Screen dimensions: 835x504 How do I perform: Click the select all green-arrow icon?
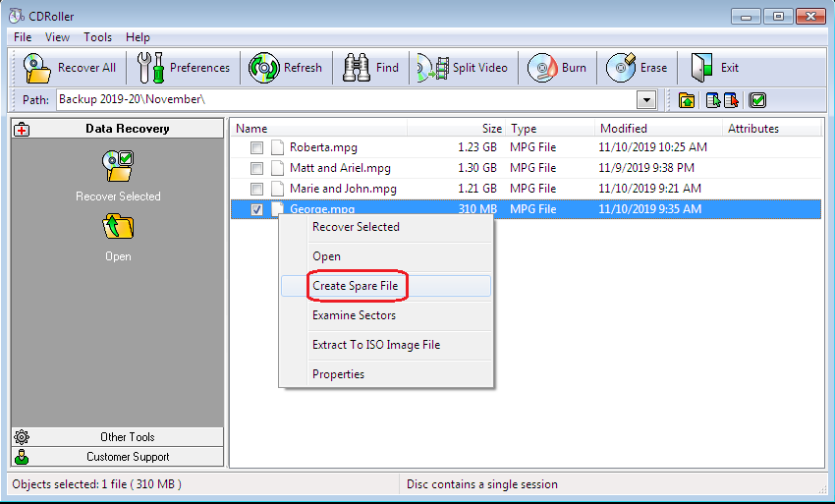pos(713,100)
